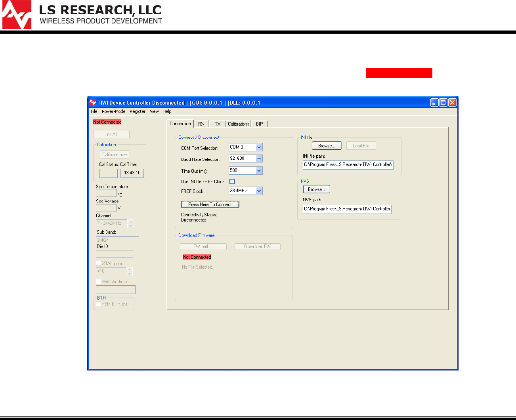Switch to the BIP tab
The image size is (516, 420).
(x=259, y=124)
